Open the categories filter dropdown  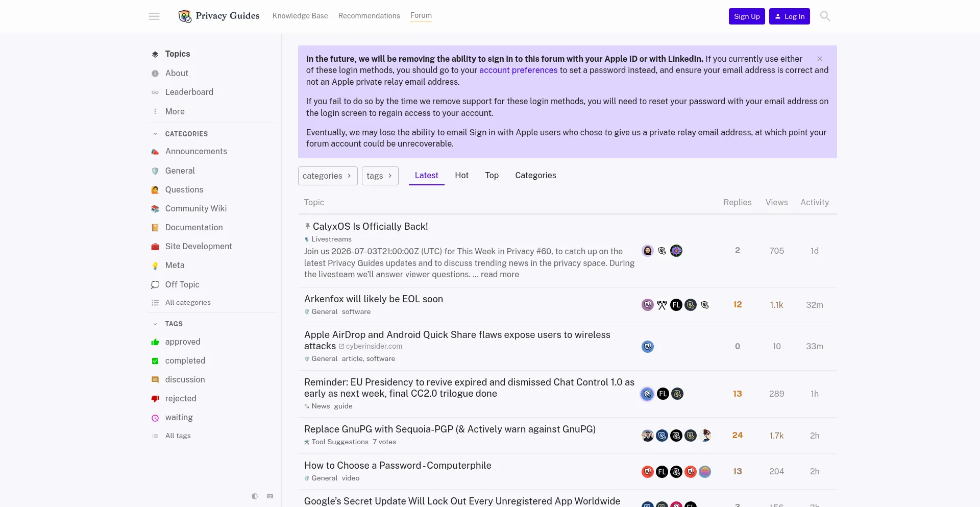coord(328,176)
